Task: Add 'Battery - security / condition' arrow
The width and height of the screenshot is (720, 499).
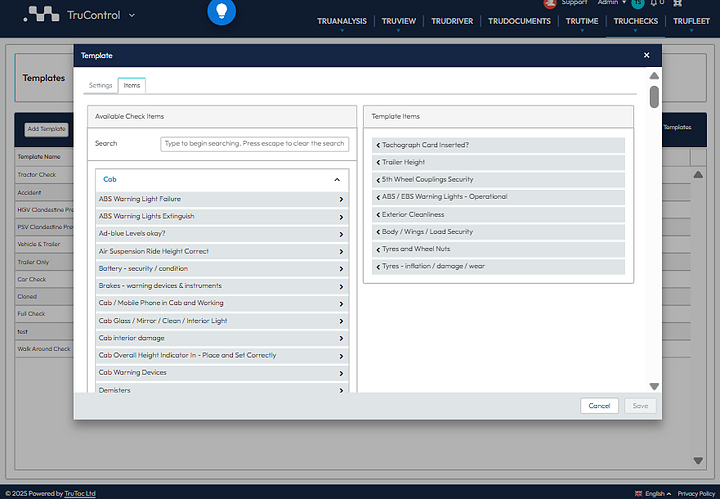Action: tap(341, 269)
